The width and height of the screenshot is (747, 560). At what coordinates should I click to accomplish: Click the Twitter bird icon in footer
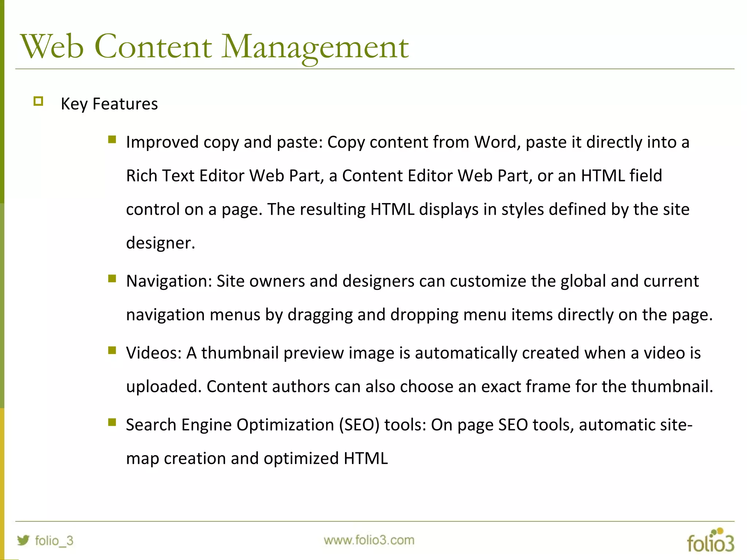23,540
